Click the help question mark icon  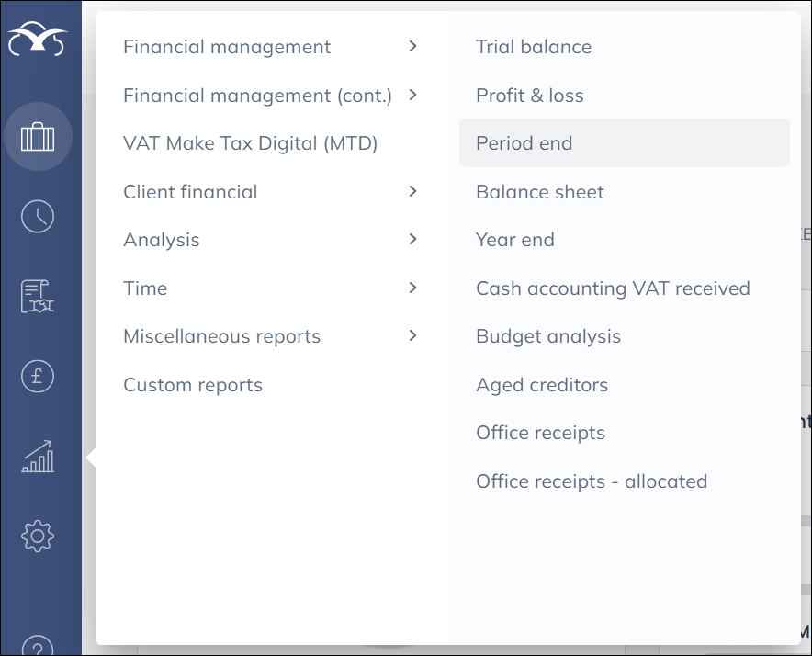(38, 645)
